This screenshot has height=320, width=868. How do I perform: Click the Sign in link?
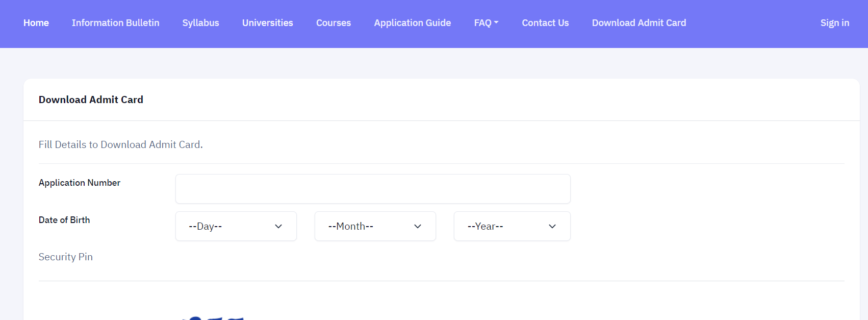[835, 23]
